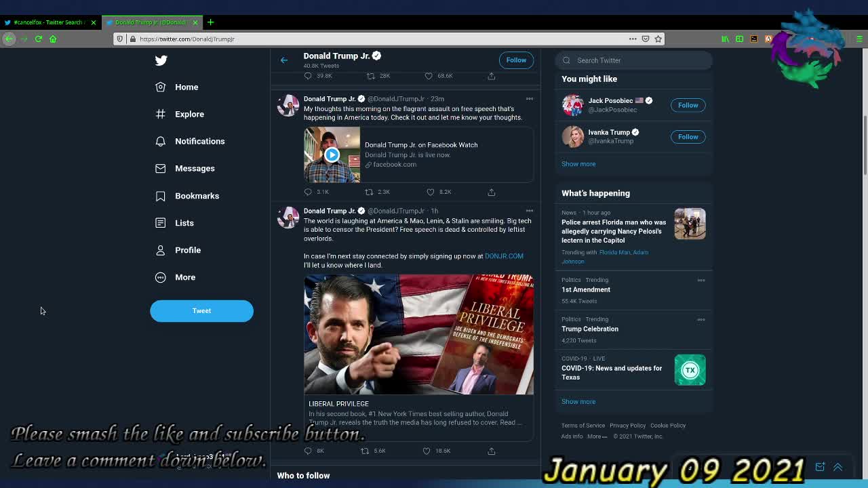Follow Donald Trump Jr. in header

click(x=516, y=60)
